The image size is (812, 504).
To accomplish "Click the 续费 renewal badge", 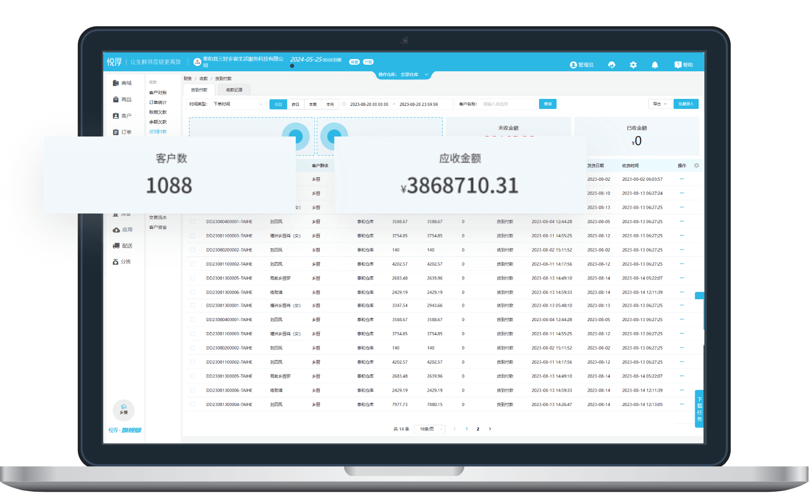I will tap(354, 62).
